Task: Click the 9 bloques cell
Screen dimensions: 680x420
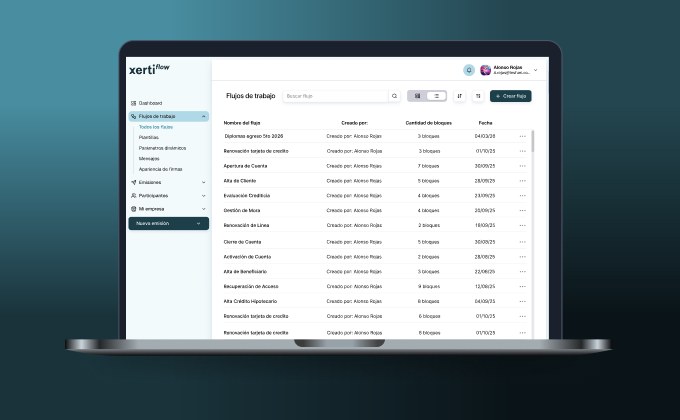Action: 429,286
